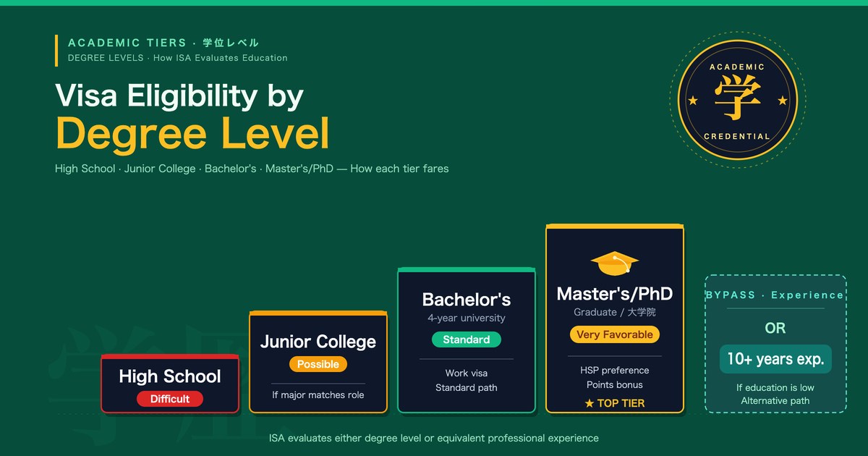Open the Master's/PhD card title
The height and width of the screenshot is (456, 868).
(615, 294)
